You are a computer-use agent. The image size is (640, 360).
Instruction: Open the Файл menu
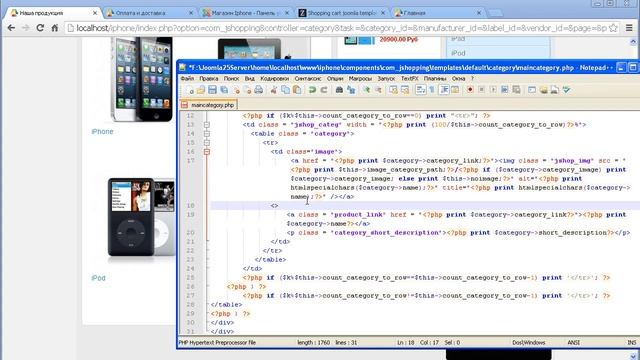(x=187, y=78)
